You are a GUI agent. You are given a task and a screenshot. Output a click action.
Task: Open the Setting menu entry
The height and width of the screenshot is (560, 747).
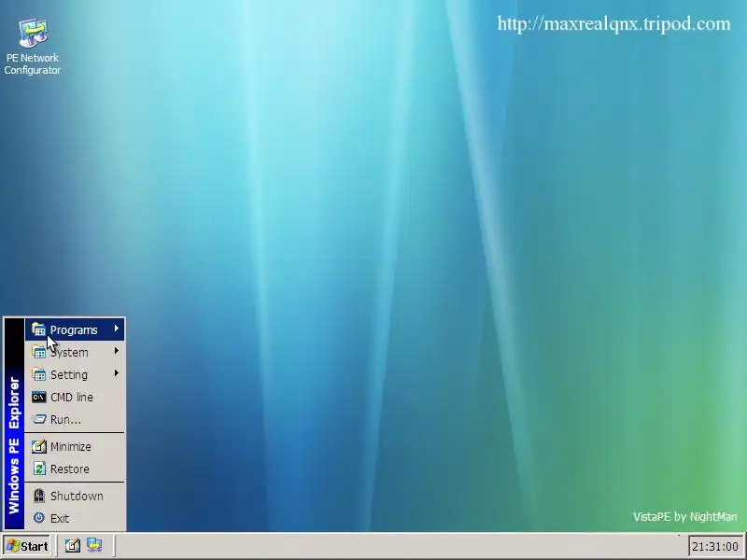[x=75, y=374]
